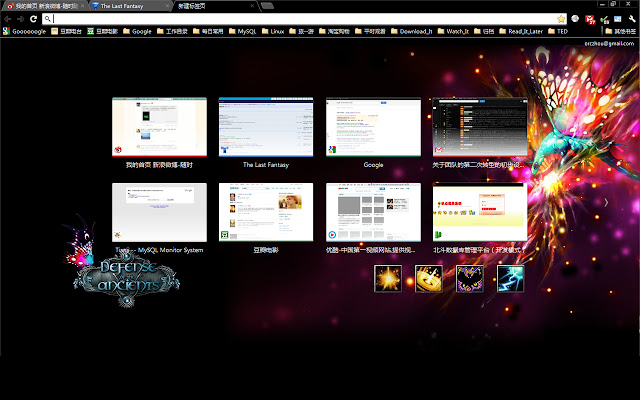Image resolution: width=640 pixels, height=400 pixels.
Task: Open Chrome's wrench settings menu
Action: [x=632, y=19]
